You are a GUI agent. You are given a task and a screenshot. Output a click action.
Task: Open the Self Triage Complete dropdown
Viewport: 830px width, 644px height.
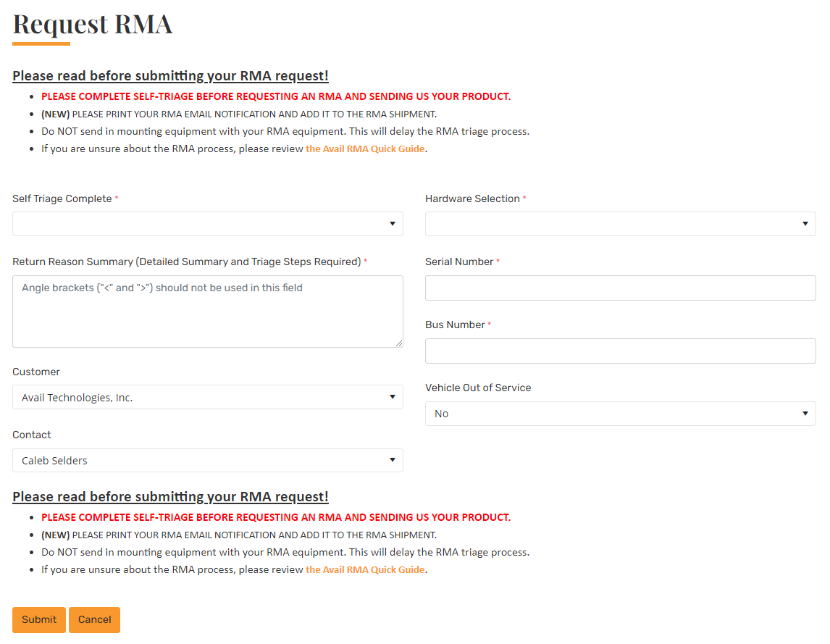tap(207, 224)
